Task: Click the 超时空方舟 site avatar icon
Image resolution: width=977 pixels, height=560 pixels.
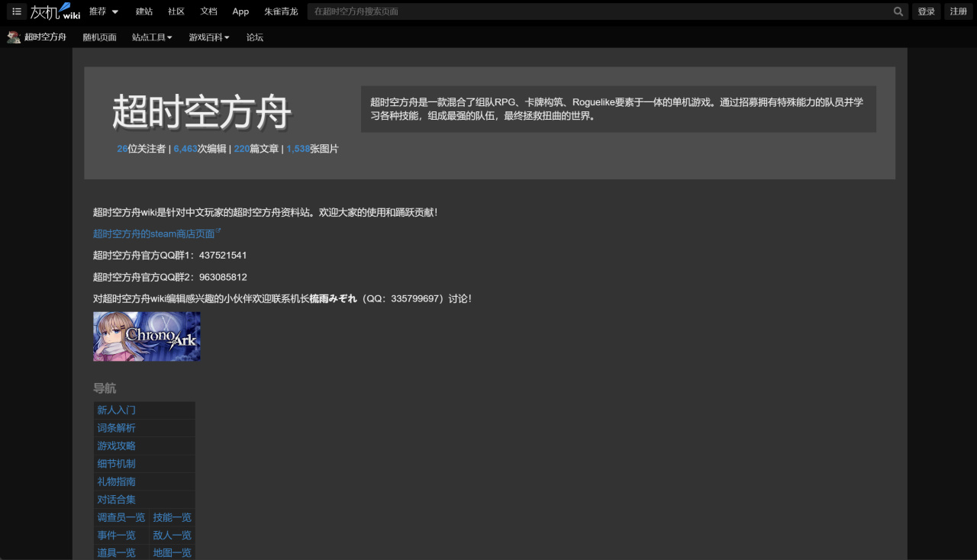Action: [x=14, y=37]
